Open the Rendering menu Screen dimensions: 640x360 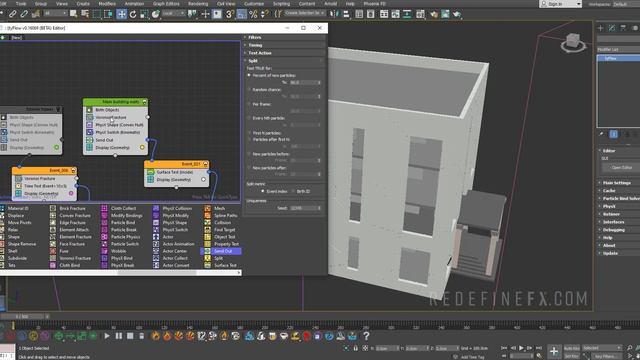point(198,4)
